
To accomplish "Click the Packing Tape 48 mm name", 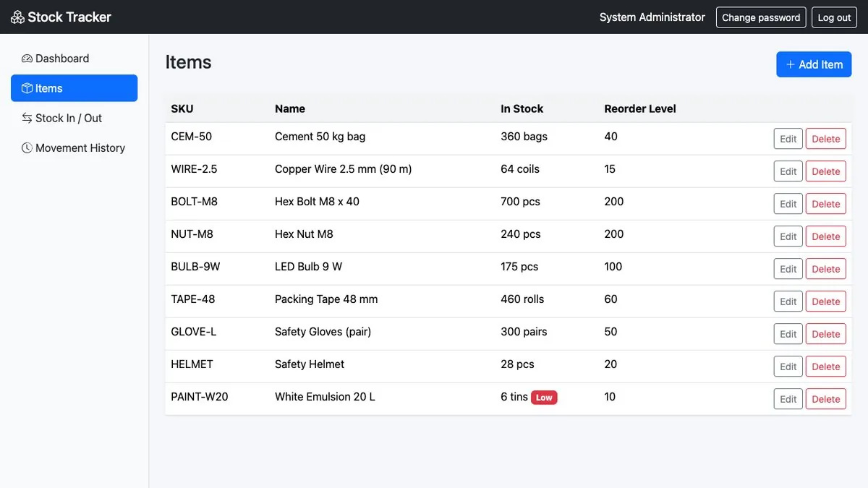I will [x=326, y=299].
